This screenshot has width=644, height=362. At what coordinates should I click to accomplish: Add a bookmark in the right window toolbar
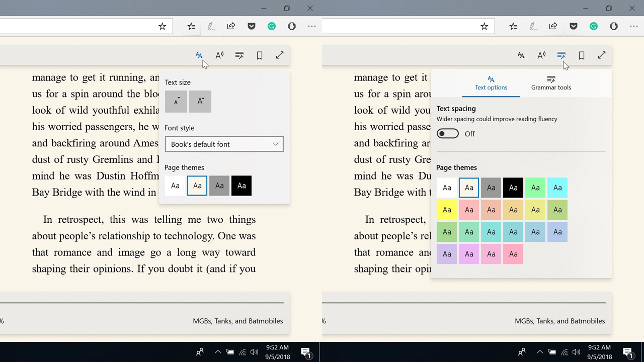(x=582, y=55)
